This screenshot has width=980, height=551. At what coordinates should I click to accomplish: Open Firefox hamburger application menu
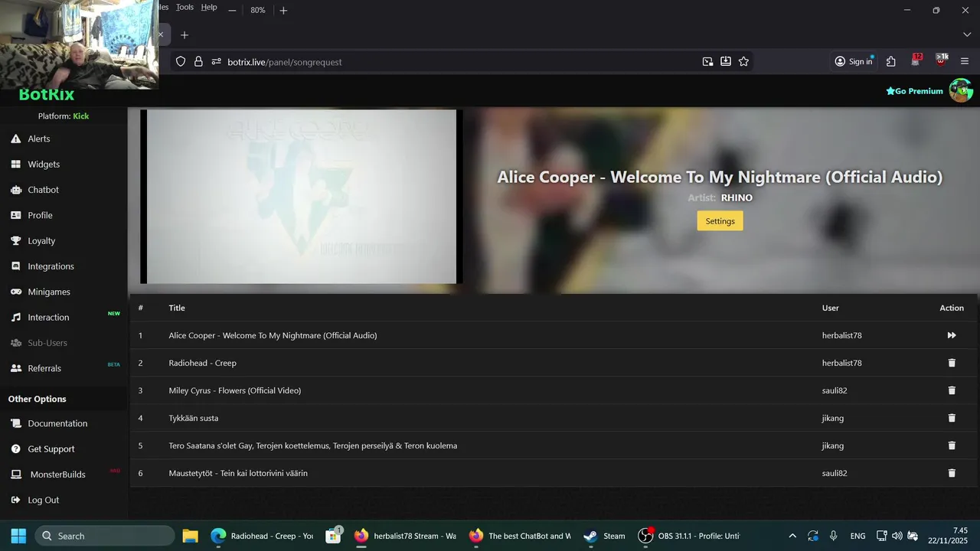965,62
